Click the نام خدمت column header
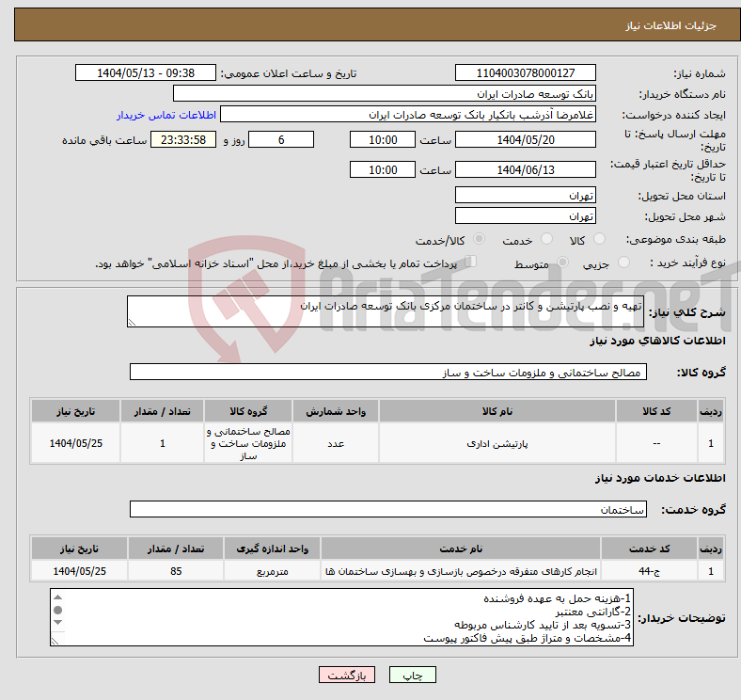Viewport: 741px width, 700px height. tap(461, 549)
